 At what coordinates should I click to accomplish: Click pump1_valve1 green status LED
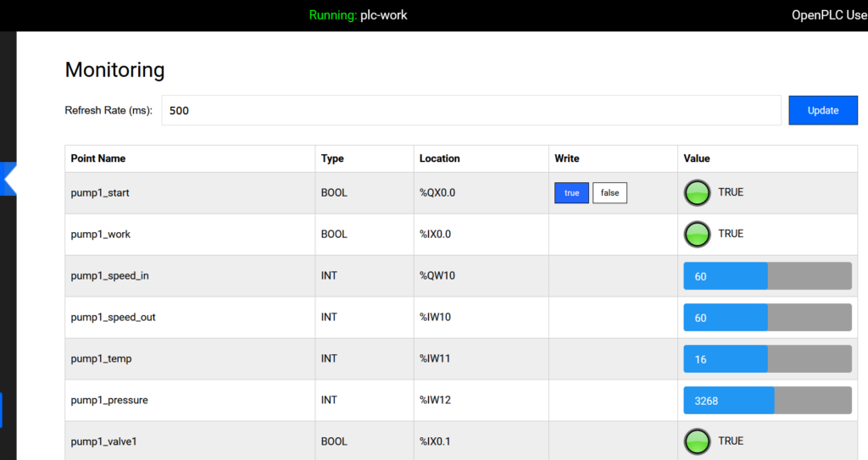click(x=697, y=441)
